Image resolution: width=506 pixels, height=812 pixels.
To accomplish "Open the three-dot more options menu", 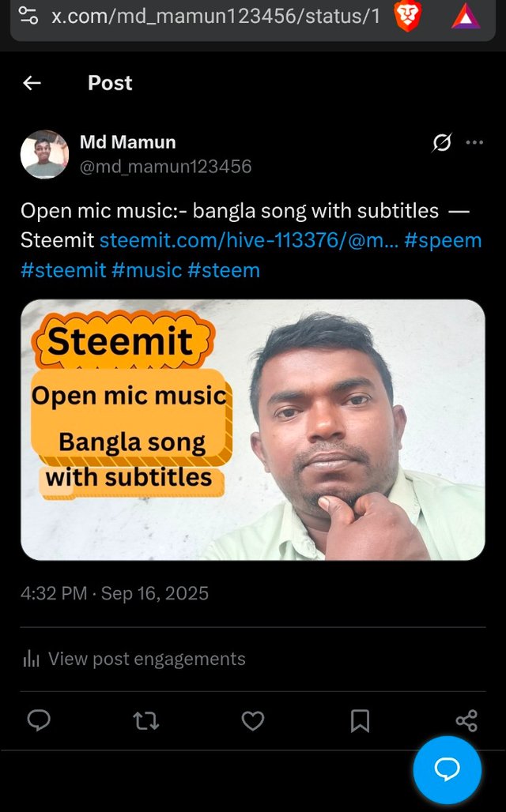I will pos(474,142).
